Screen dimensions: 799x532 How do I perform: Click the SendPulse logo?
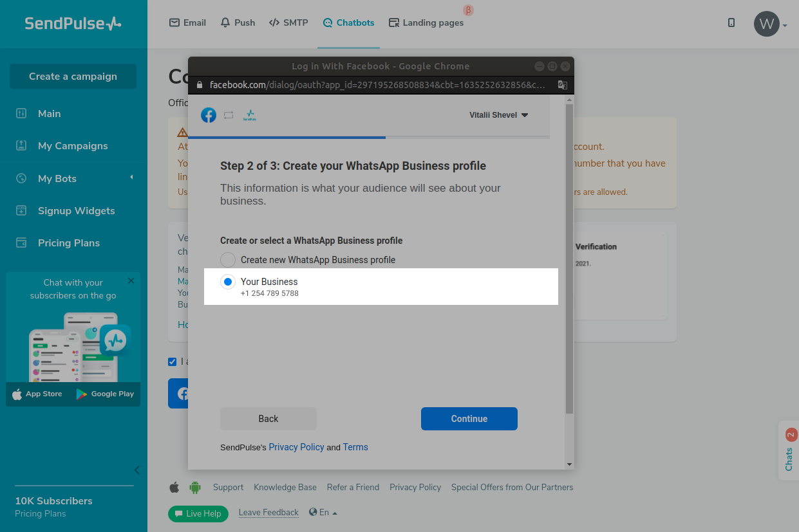pos(73,24)
